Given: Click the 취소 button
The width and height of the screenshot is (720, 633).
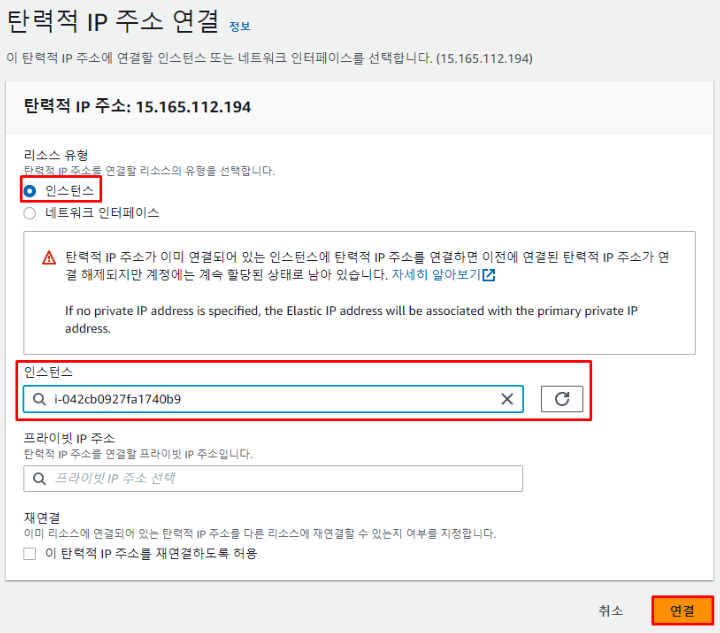Looking at the screenshot, I should 611,611.
